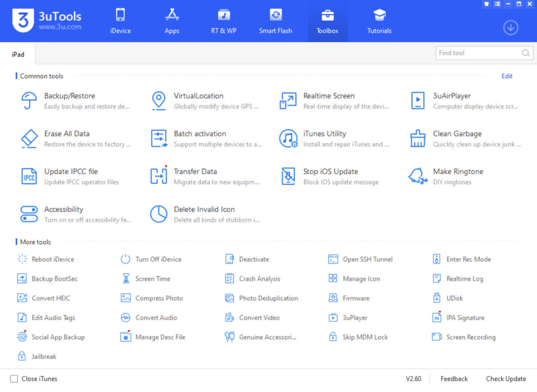Image resolution: width=537 pixels, height=392 pixels.
Task: Open Crash Analysis icon
Action: pyautogui.click(x=229, y=278)
